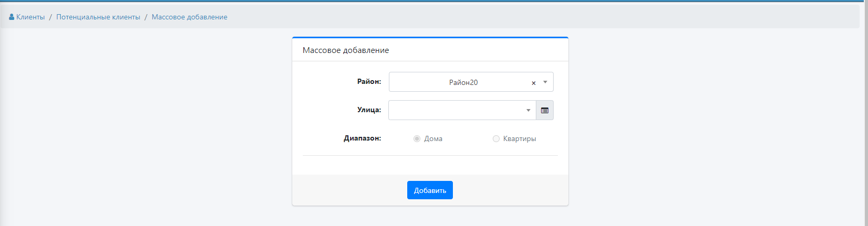This screenshot has width=868, height=226.
Task: Expand the Улица dropdown arrow
Action: click(x=528, y=111)
